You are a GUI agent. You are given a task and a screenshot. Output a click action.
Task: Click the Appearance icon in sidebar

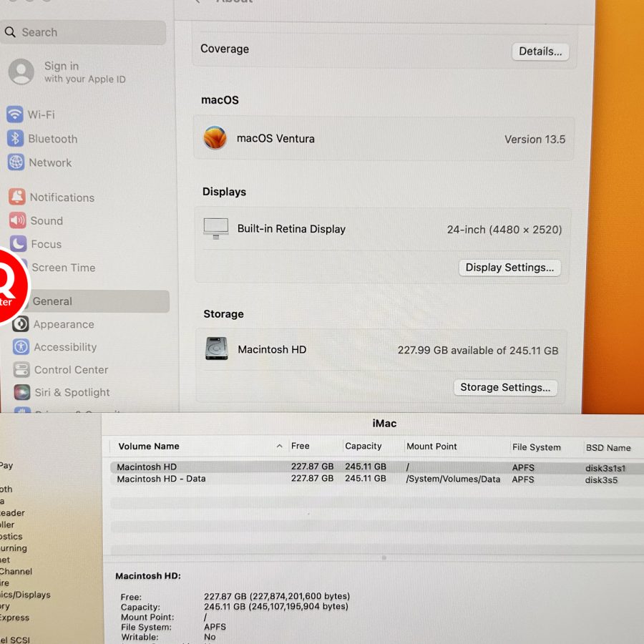pyautogui.click(x=21, y=324)
